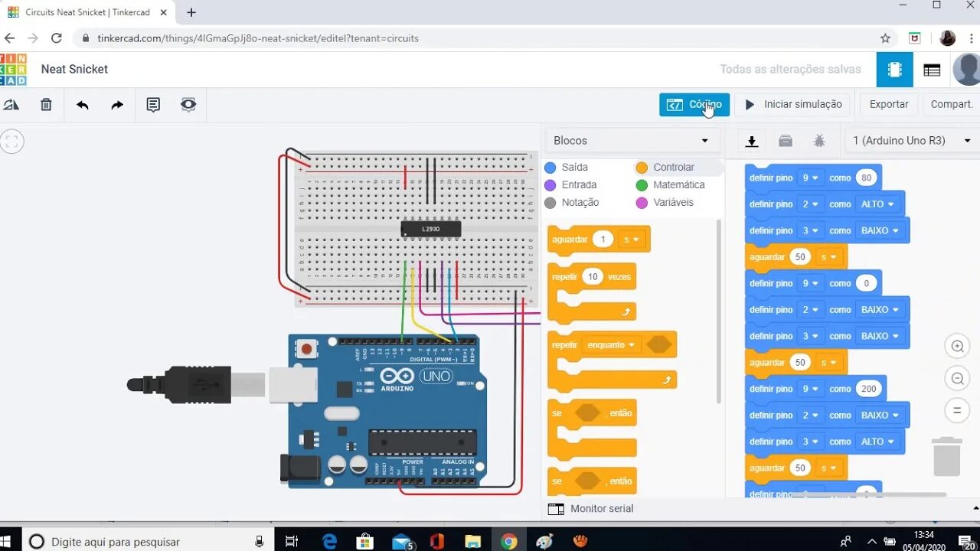Edit the repetir 10 vezes count field
Viewport: 980px width, 551px height.
592,276
